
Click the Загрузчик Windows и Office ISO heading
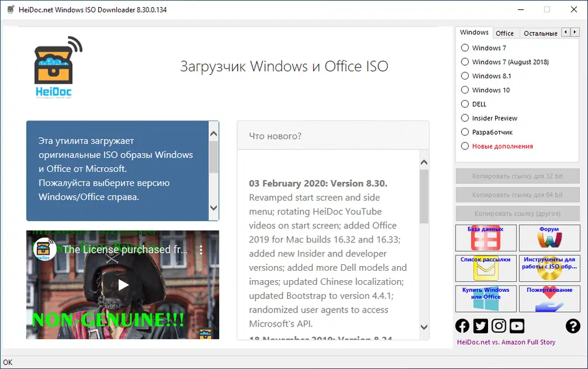284,66
